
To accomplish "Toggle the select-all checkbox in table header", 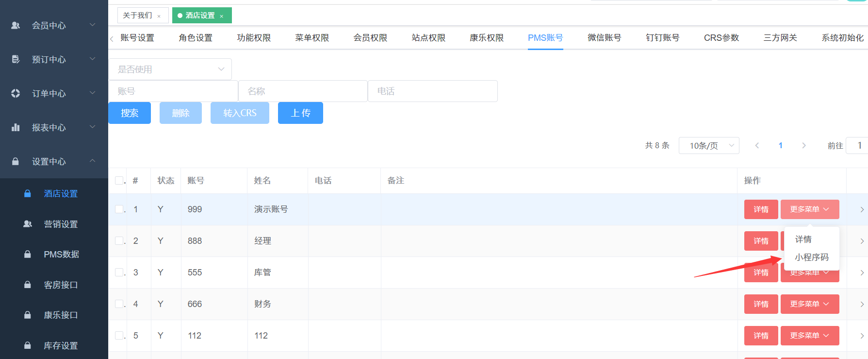I will 119,180.
